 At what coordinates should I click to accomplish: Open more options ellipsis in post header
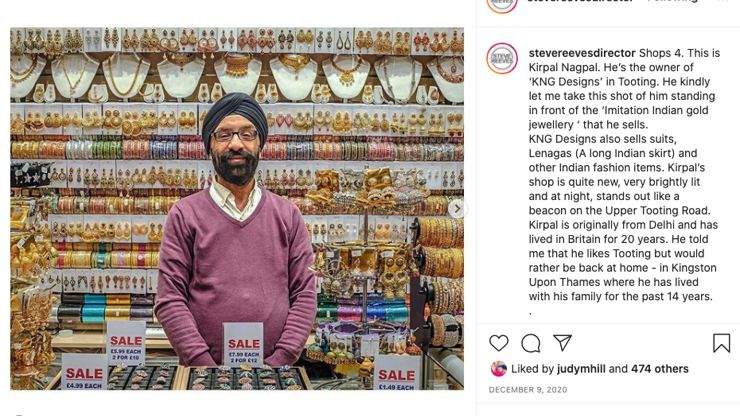coord(723,1)
